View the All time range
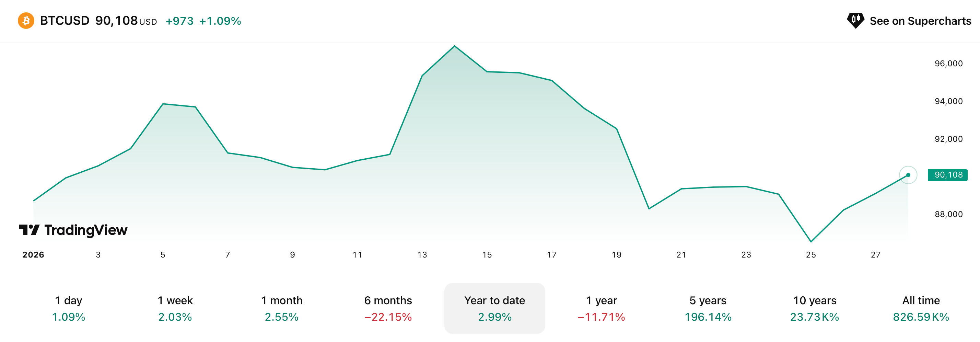The width and height of the screenshot is (980, 342). tap(921, 308)
